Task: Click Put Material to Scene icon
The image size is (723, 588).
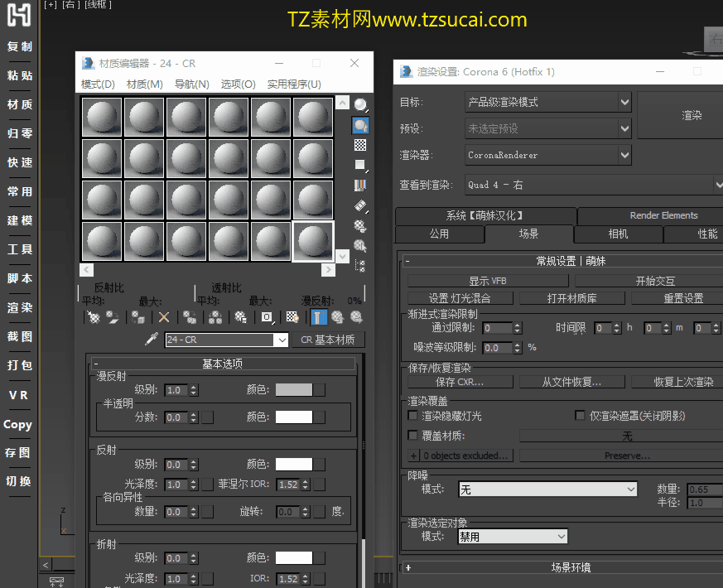Action: [113, 317]
